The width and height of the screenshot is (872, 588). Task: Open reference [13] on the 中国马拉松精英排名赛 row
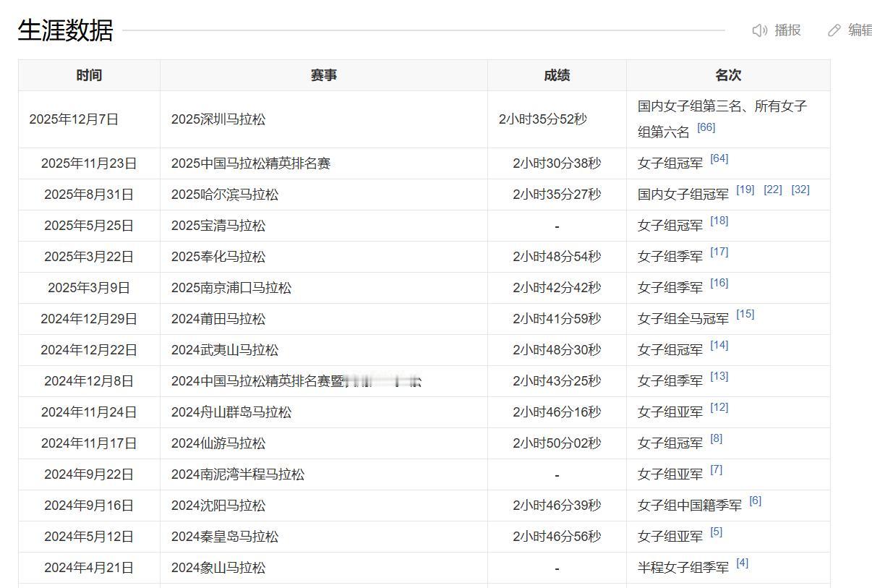(719, 376)
